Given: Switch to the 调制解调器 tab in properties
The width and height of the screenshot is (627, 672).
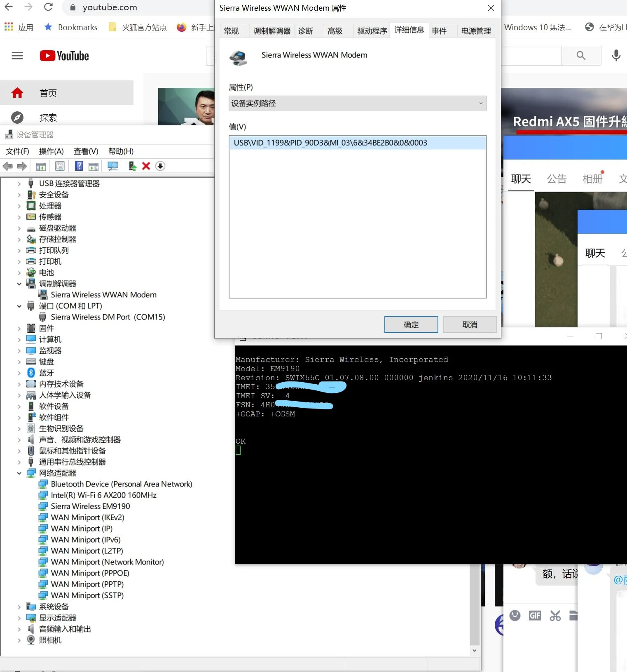Looking at the screenshot, I should coord(272,31).
